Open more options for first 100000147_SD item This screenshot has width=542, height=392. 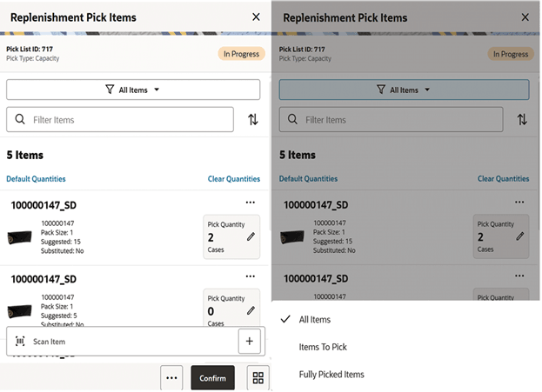[251, 203]
